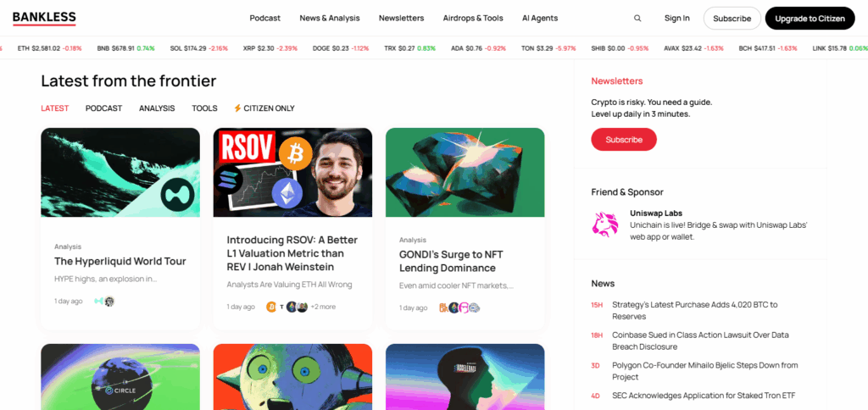The width and height of the screenshot is (868, 410).
Task: Click the lightning bolt Citizen Only filter
Action: point(264,108)
